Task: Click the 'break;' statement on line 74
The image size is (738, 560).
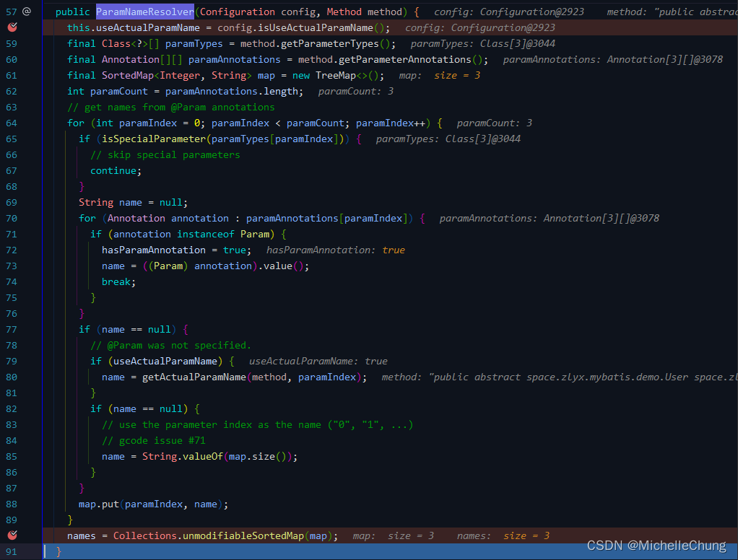Action: coord(118,282)
